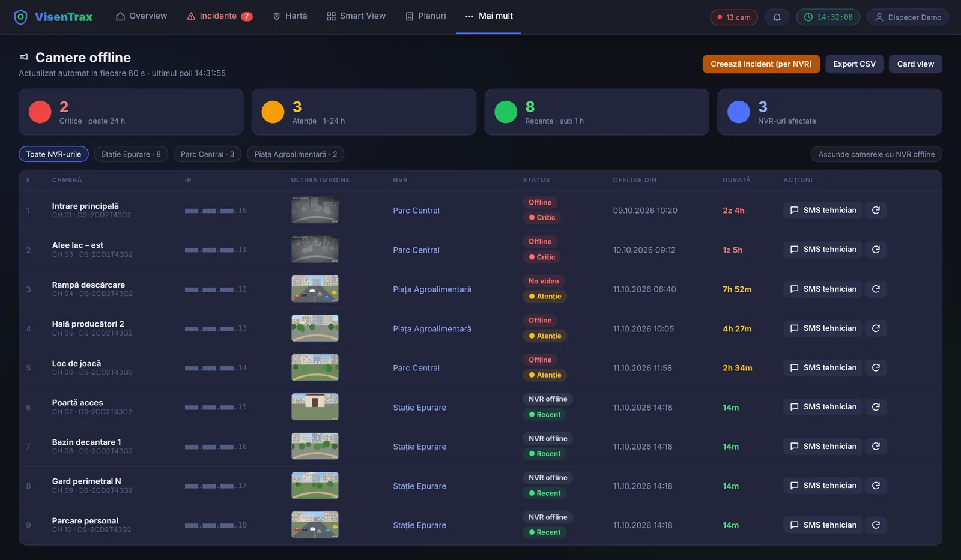Open the Smart View tab
Viewport: 961px width, 560px height.
[356, 16]
